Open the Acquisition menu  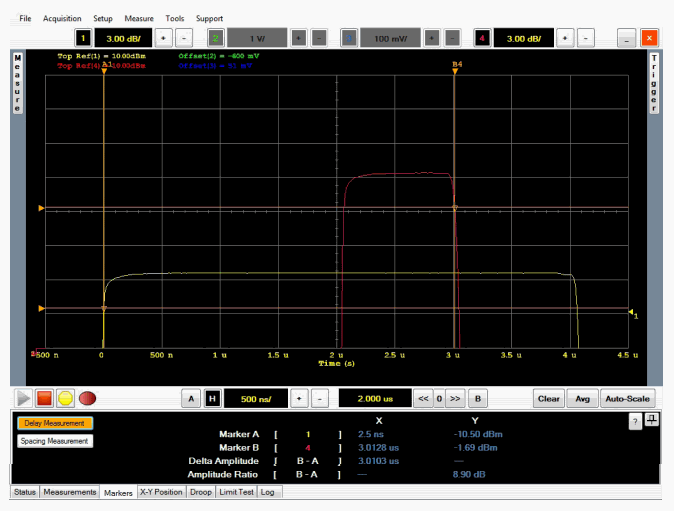(x=62, y=18)
